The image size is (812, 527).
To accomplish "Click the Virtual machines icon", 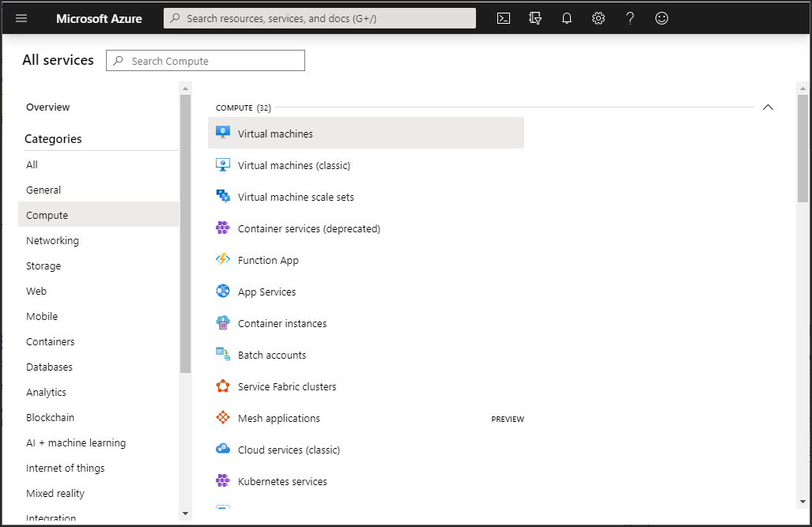I will 223,133.
